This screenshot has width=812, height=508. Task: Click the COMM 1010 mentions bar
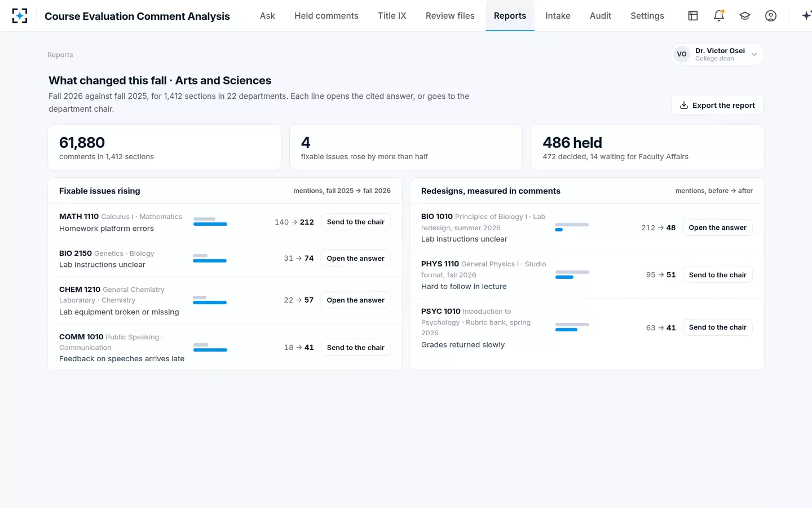(x=210, y=347)
